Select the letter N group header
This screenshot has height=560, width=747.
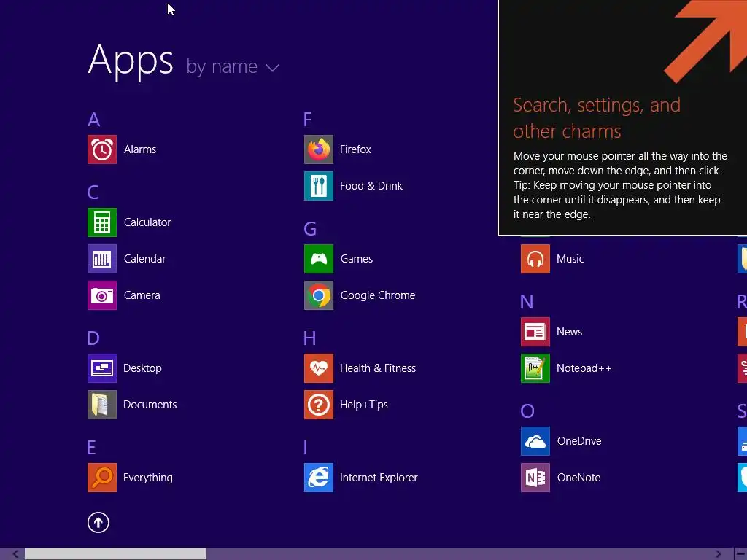(x=527, y=302)
